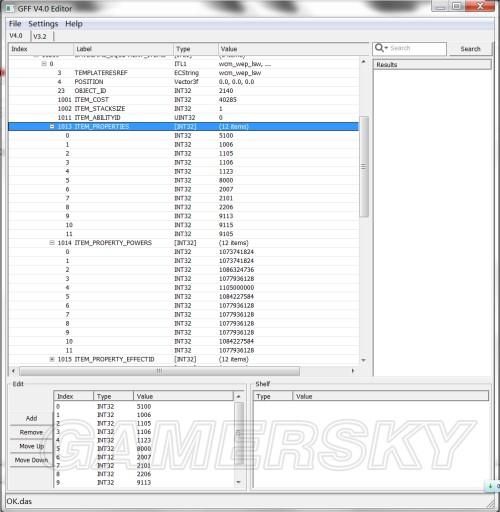500x512 pixels.
Task: Select the ITEM_STACKSIZE row
Action: point(183,109)
